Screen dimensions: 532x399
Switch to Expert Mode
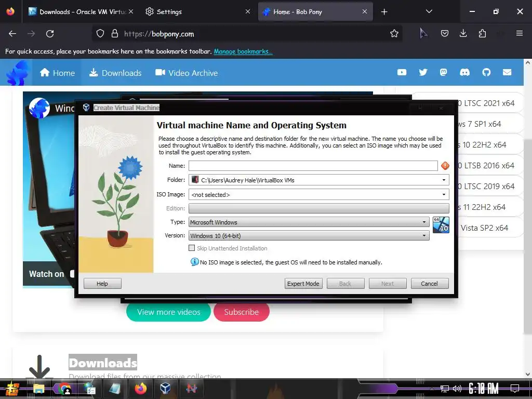pyautogui.click(x=303, y=284)
